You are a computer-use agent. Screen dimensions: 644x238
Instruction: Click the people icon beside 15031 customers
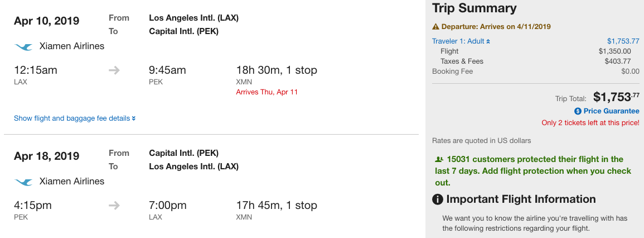439,160
